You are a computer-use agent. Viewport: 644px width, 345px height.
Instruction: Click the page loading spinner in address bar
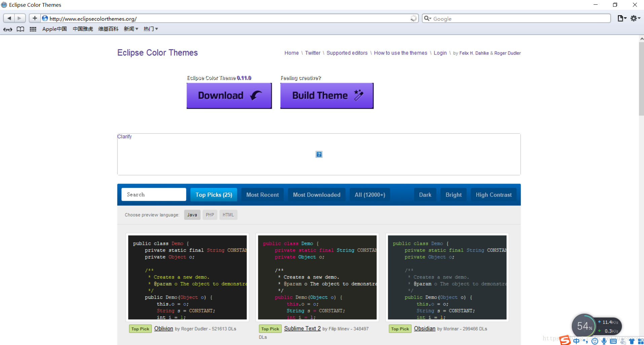(413, 18)
